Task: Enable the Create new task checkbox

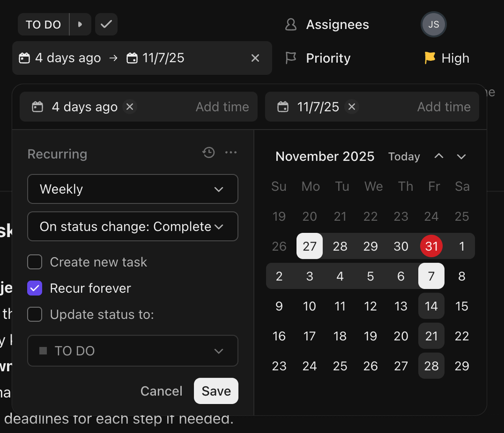Action: [x=34, y=262]
